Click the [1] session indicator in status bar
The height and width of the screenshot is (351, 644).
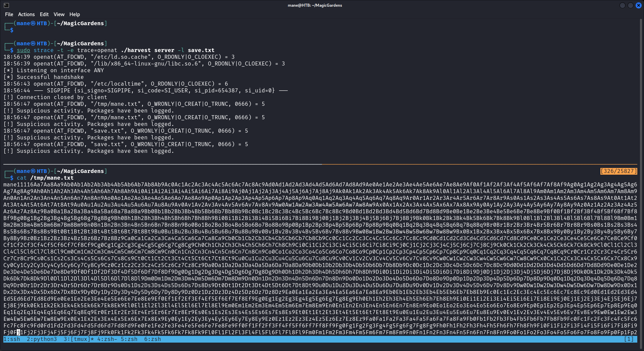pos(629,339)
